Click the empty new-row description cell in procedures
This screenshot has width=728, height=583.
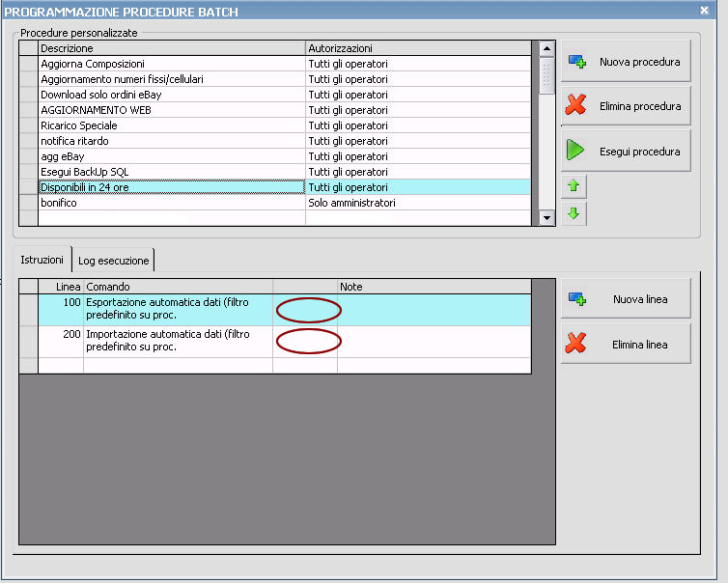[x=171, y=218]
